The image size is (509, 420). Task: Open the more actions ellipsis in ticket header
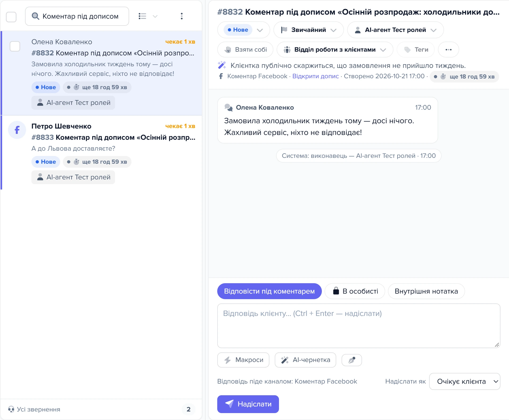pyautogui.click(x=448, y=50)
